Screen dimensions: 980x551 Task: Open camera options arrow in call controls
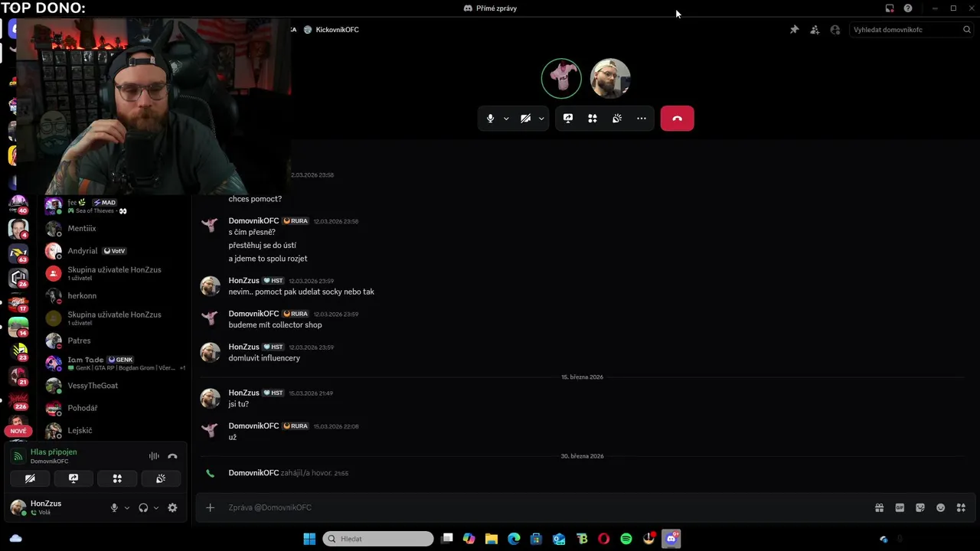[x=541, y=119]
